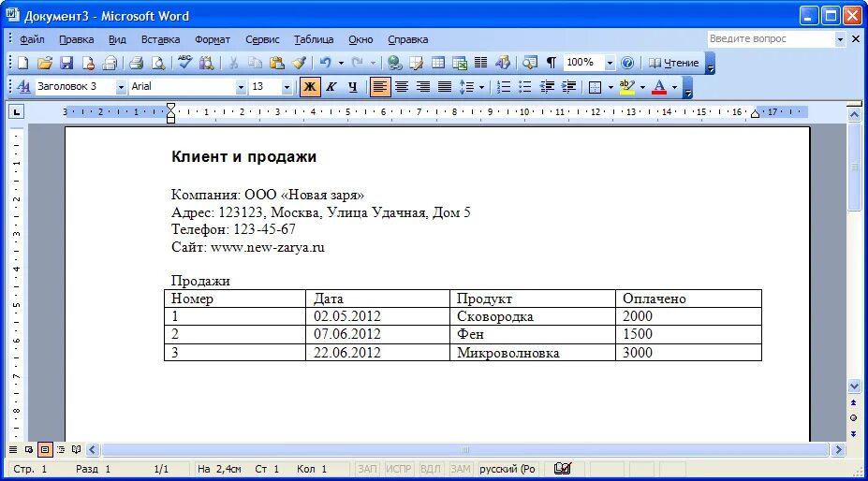Toggle align right
Screen dimensions: 868x481
point(423,87)
